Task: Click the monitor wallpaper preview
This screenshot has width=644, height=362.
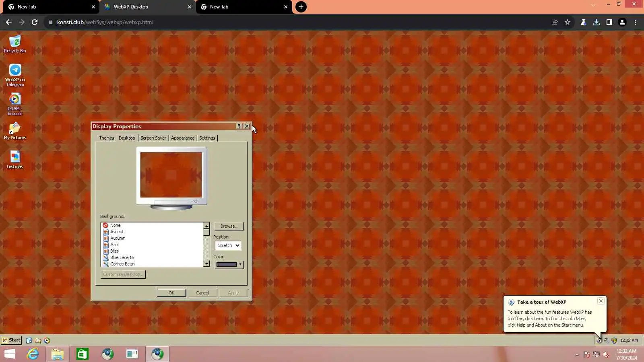Action: 171,175
